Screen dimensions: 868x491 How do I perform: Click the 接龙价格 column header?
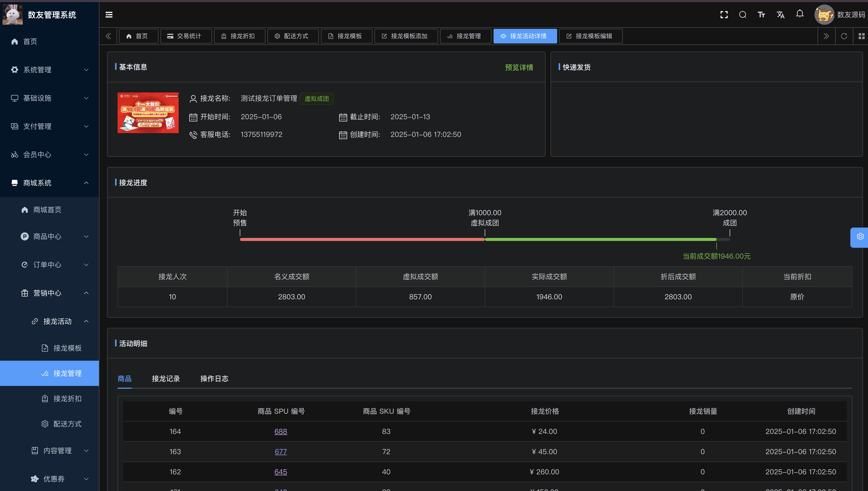tap(545, 411)
